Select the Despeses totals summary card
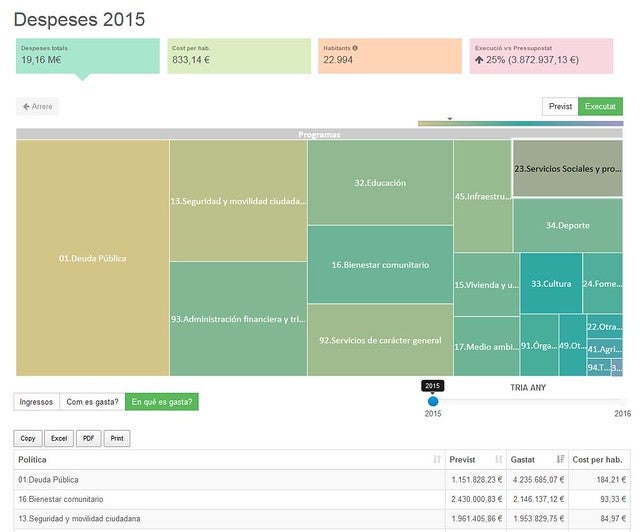 tap(88, 55)
